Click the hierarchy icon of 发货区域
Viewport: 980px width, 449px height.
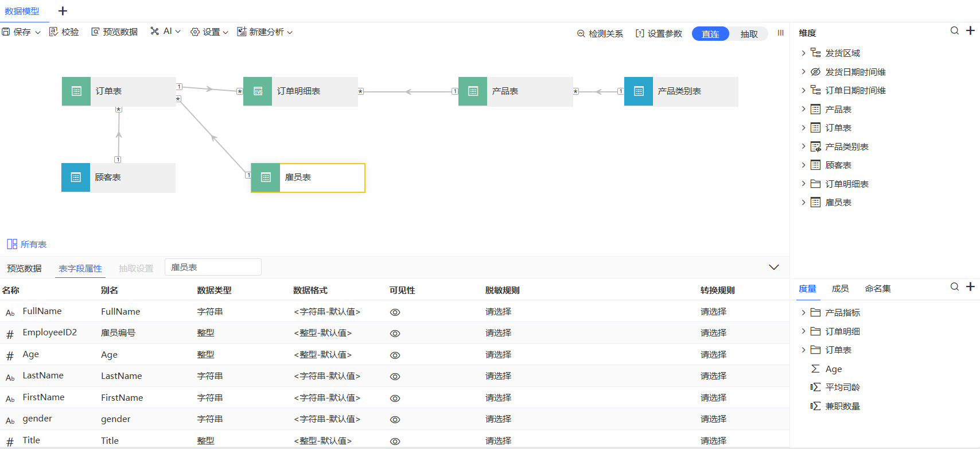(x=815, y=53)
